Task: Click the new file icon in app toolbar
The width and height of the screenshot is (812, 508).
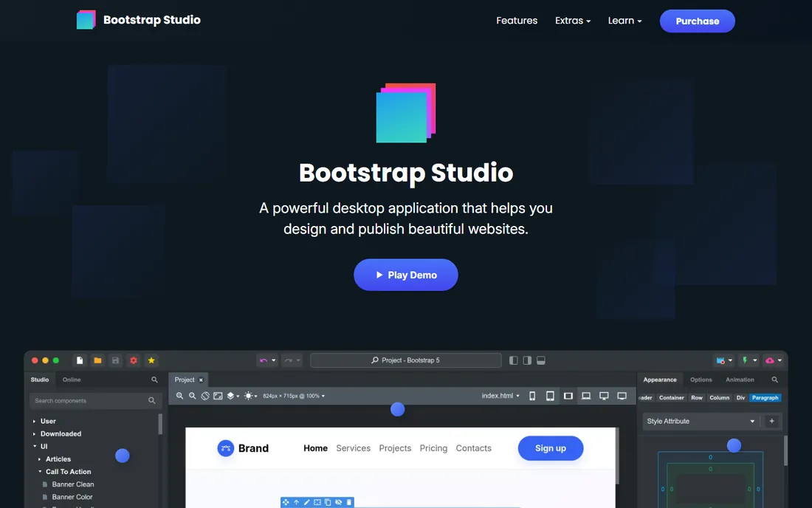Action: [x=79, y=360]
